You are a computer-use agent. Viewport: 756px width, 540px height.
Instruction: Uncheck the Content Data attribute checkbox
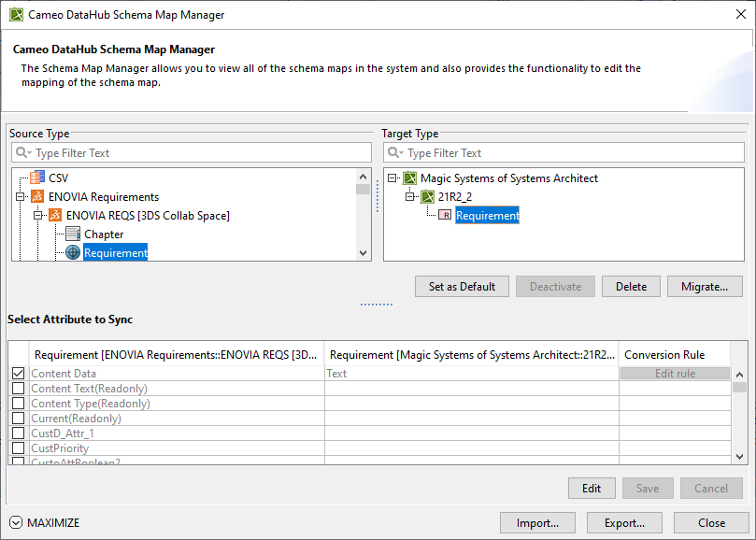pos(18,374)
